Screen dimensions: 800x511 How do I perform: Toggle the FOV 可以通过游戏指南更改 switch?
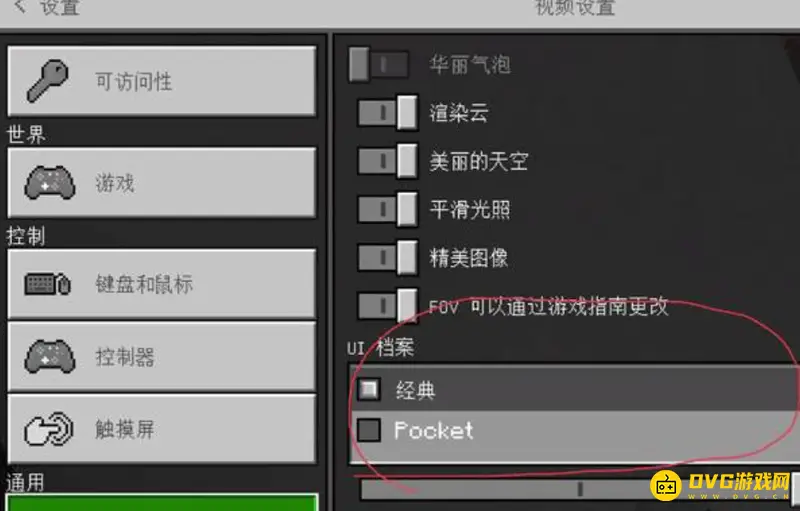pos(388,305)
